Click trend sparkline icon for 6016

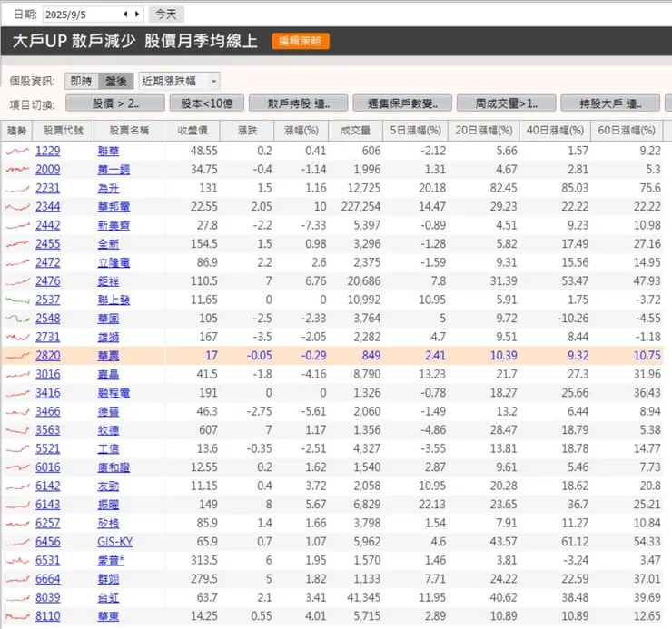click(x=17, y=467)
